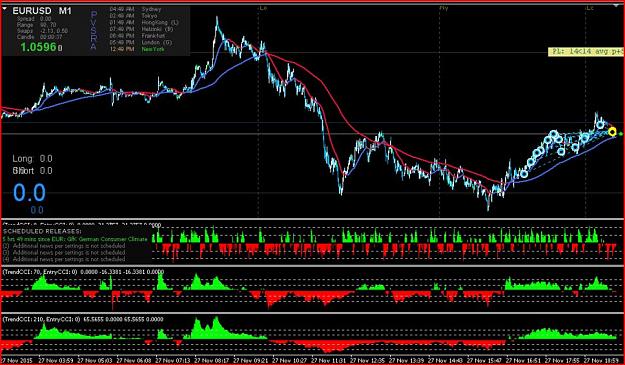
Task: Click the Spread value line
Action: point(34,19)
